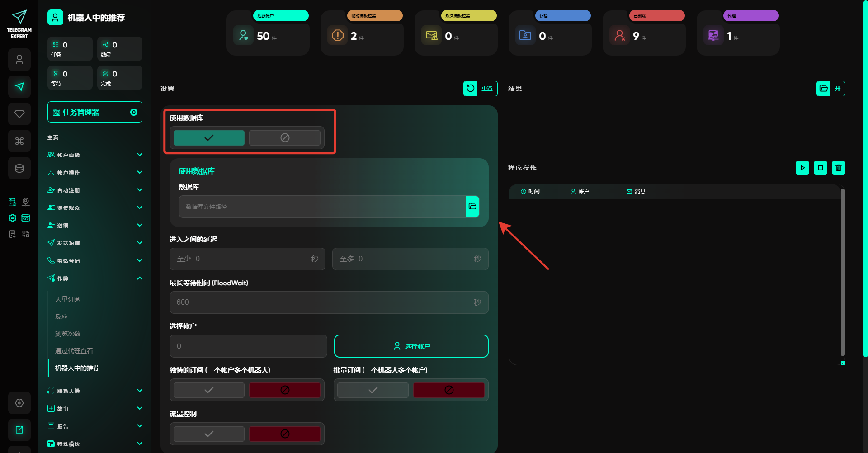The height and width of the screenshot is (453, 868).
Task: Click the 重置 reset button
Action: click(x=481, y=89)
